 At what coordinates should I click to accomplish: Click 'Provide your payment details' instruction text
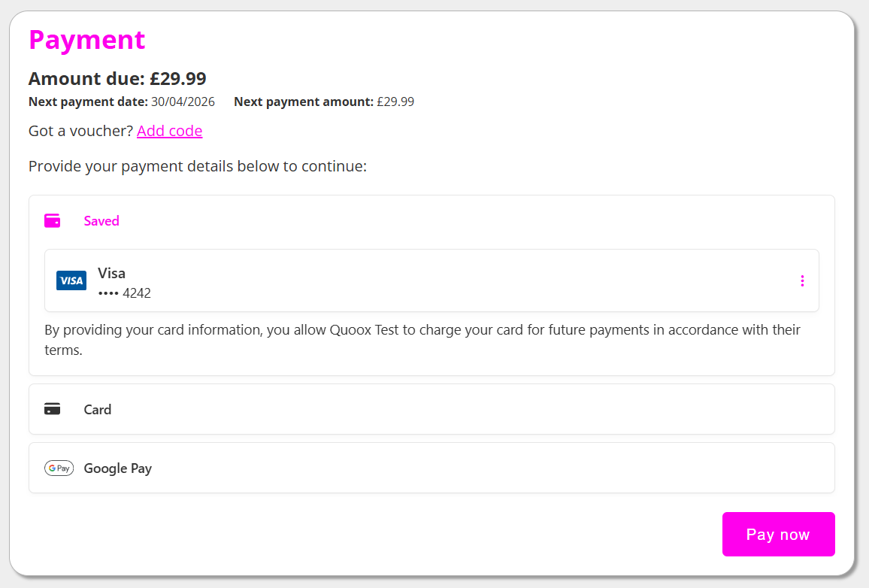197,165
